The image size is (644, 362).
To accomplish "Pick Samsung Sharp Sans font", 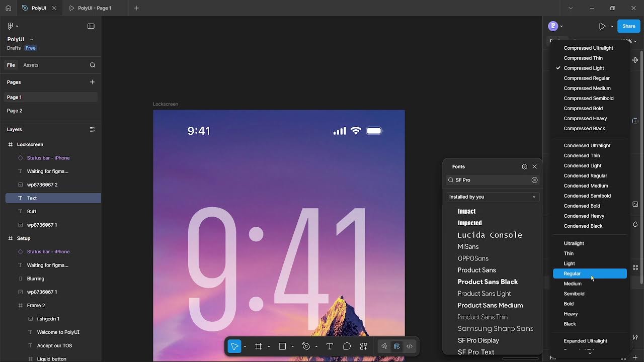I will [x=496, y=328].
